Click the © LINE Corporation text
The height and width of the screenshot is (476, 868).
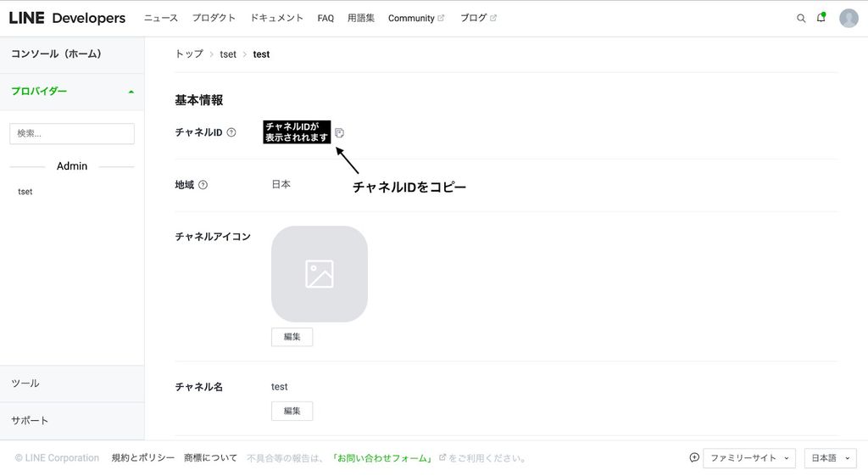tap(57, 457)
